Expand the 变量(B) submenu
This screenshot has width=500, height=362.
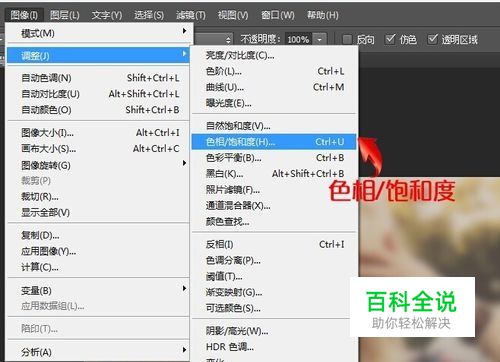pos(98,290)
